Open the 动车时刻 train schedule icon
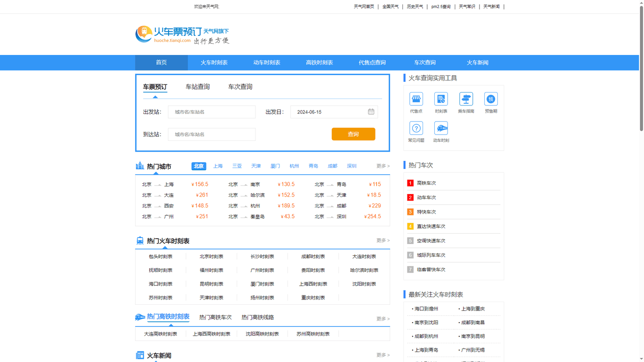644x362 pixels. [x=441, y=128]
